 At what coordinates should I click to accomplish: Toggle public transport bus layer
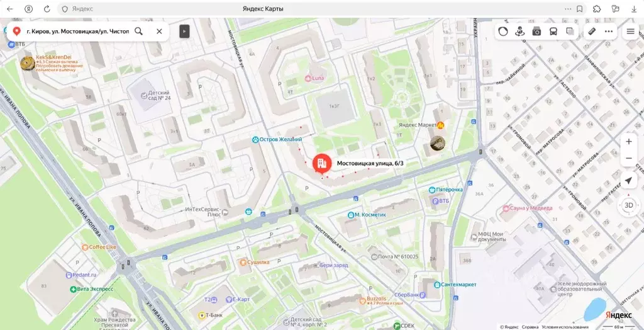point(553,31)
